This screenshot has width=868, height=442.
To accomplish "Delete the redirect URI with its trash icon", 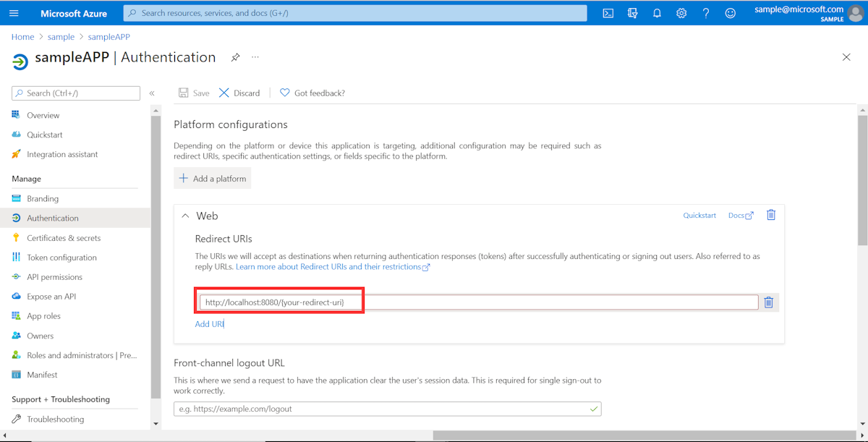I will (768, 302).
